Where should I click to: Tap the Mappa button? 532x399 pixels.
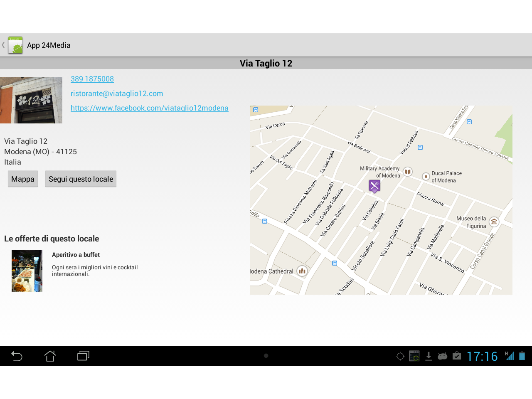[23, 179]
